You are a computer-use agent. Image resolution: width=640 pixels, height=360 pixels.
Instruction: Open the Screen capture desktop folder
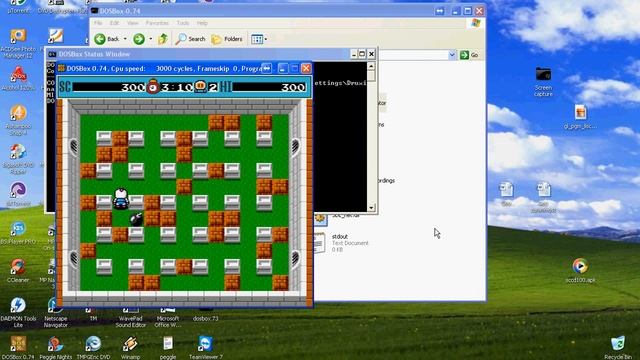click(x=543, y=82)
